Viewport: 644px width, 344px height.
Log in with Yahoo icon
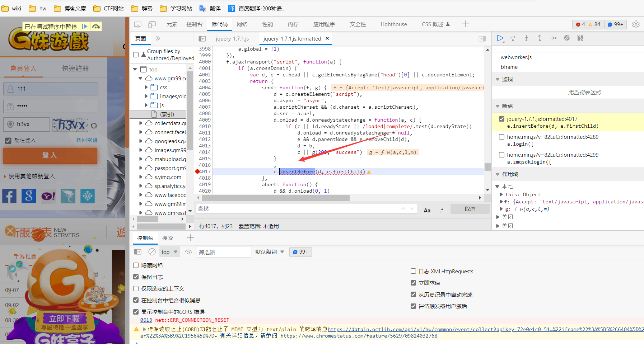pyautogui.click(x=48, y=196)
